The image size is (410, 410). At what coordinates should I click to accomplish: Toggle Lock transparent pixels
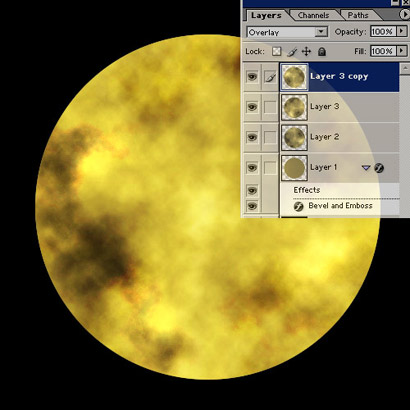click(x=277, y=52)
